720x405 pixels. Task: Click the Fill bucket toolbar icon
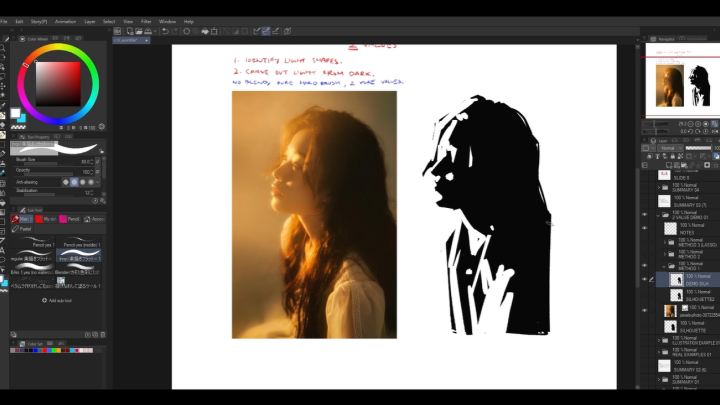205,31
